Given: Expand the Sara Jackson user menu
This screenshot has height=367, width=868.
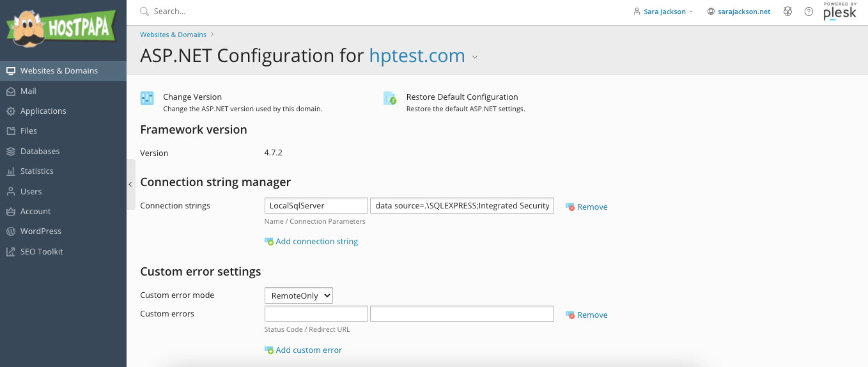Looking at the screenshot, I should [663, 12].
